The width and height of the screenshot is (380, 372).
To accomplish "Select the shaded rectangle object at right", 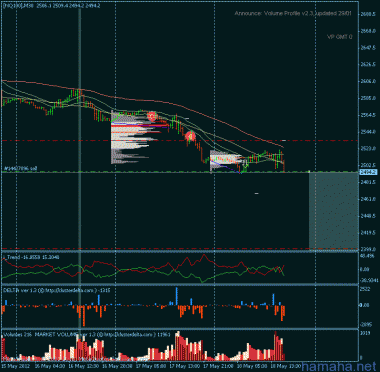I will click(x=333, y=210).
